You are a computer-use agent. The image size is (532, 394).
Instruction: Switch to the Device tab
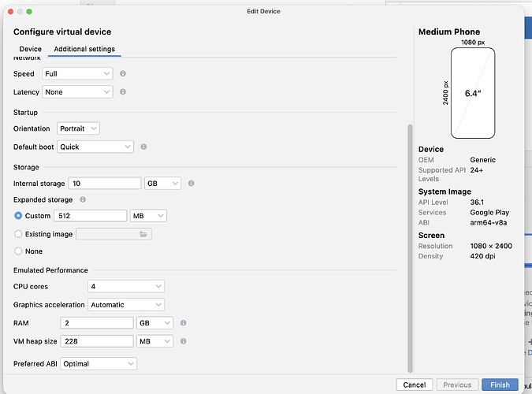[30, 49]
